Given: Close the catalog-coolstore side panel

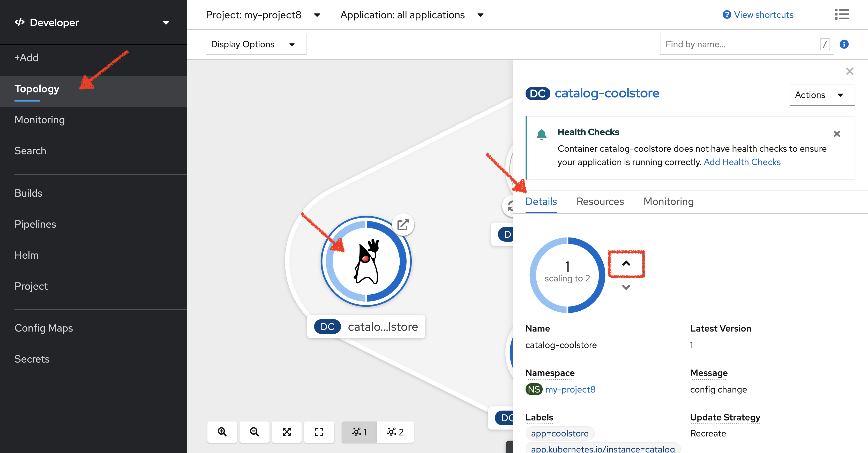Looking at the screenshot, I should (849, 71).
